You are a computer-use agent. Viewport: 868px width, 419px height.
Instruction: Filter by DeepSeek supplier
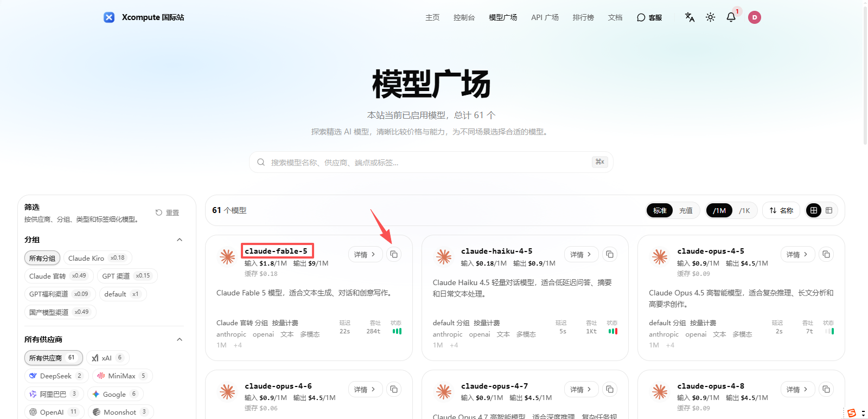pyautogui.click(x=56, y=376)
